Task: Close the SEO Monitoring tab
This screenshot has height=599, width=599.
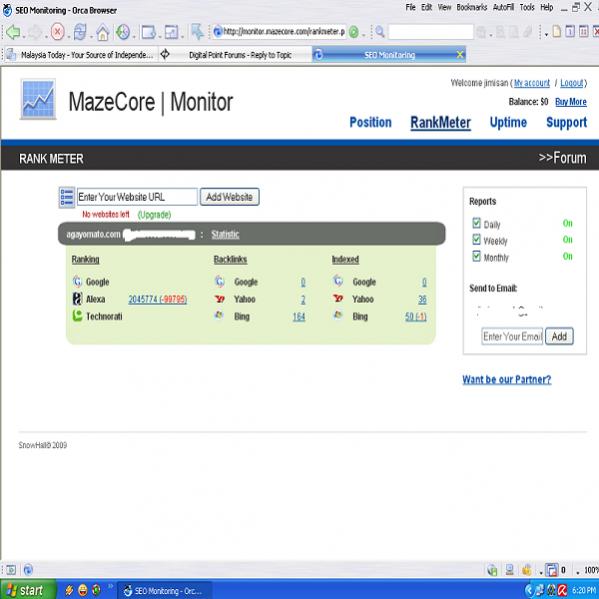Action: pyautogui.click(x=460, y=55)
